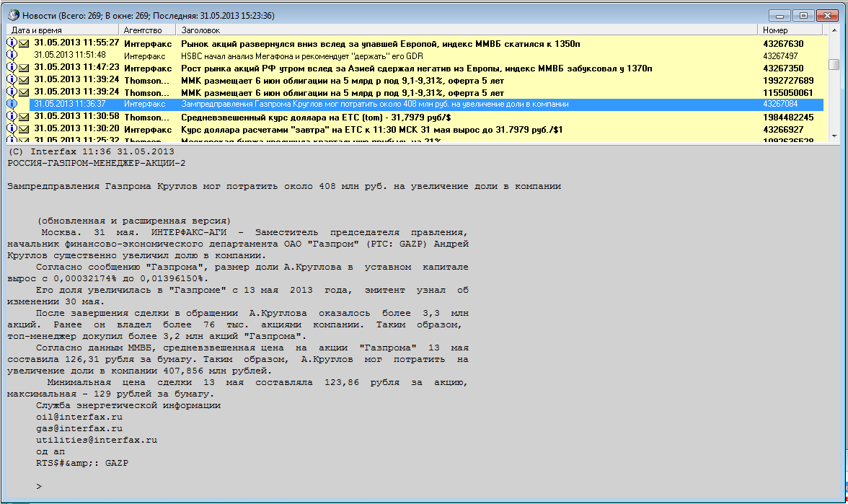Click the envelope icon of the 11:30:20 row
Screen dimensions: 848x504
[x=24, y=130]
